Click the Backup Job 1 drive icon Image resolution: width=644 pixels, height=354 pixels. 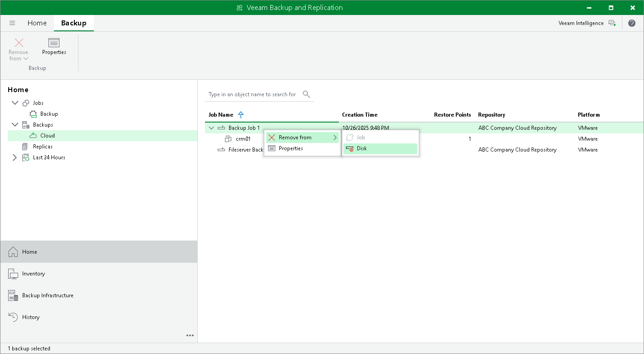[x=221, y=128]
